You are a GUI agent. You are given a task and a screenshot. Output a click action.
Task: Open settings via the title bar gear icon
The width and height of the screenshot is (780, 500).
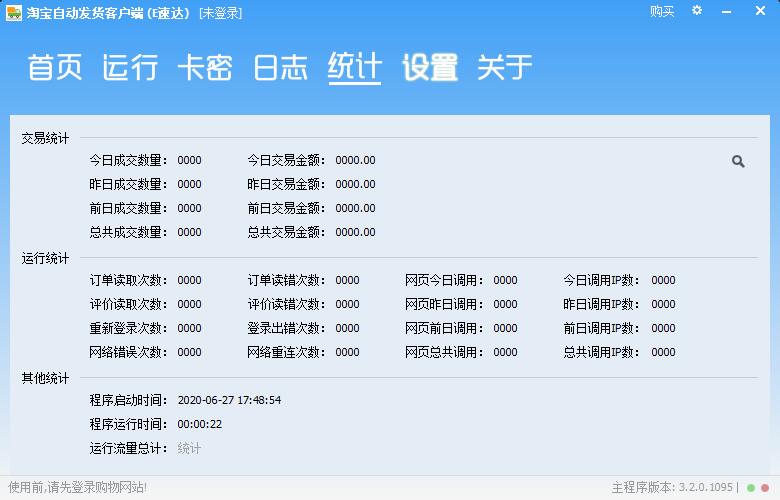click(x=697, y=11)
